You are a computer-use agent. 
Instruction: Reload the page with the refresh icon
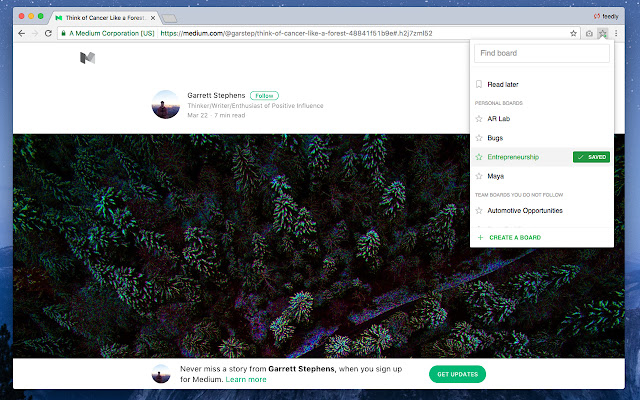48,33
